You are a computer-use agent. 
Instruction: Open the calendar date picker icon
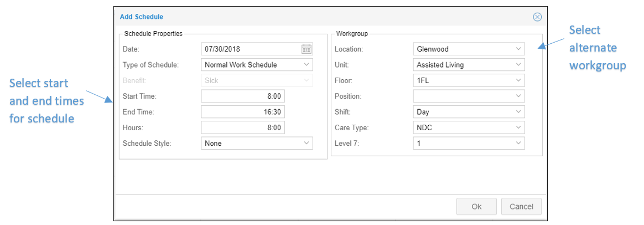307,49
